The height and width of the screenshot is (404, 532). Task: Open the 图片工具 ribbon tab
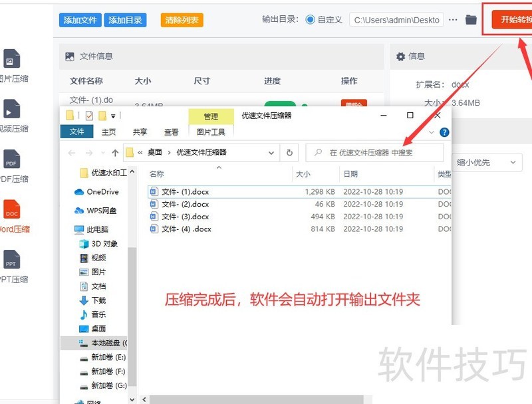(211, 132)
